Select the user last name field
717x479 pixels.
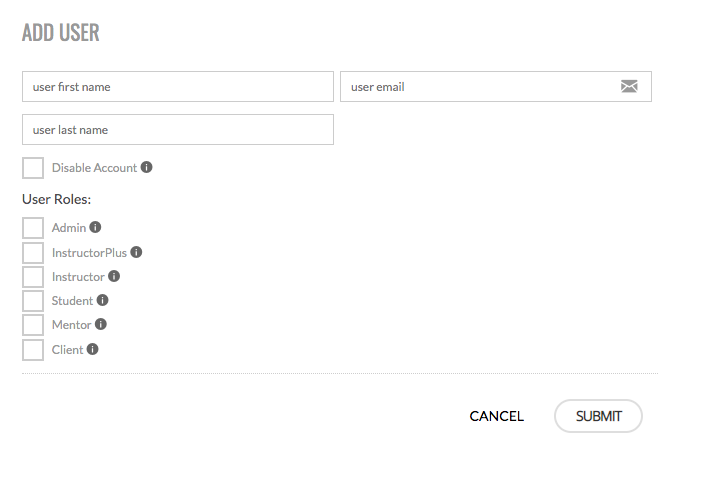coord(177,130)
